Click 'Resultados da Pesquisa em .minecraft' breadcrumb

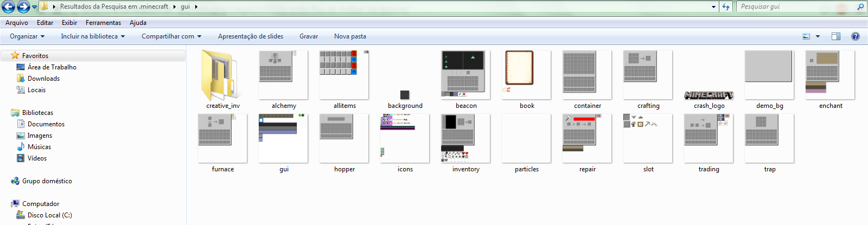114,7
